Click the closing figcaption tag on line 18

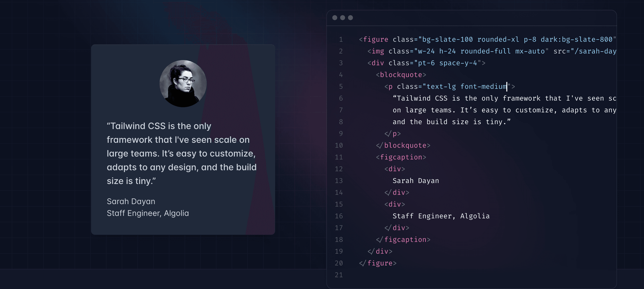(403, 239)
